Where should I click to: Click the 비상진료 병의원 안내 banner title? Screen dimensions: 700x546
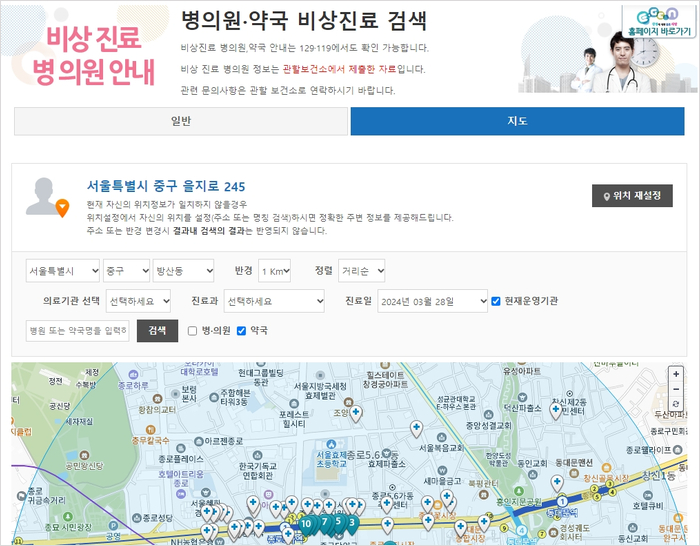click(94, 55)
